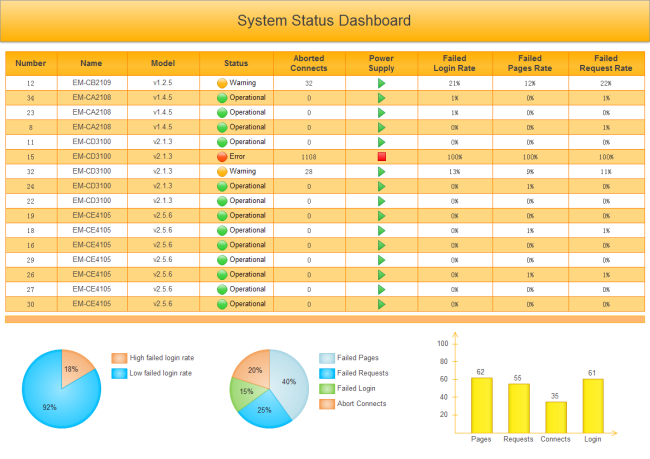Click the Pages bar in the bar chart
The height and width of the screenshot is (459, 650).
point(481,404)
